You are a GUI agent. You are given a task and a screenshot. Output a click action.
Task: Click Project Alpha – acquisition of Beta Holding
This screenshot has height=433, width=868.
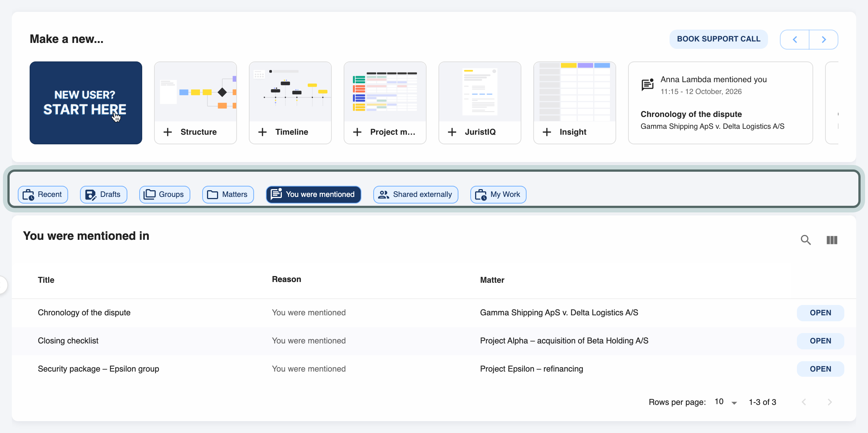tap(564, 341)
